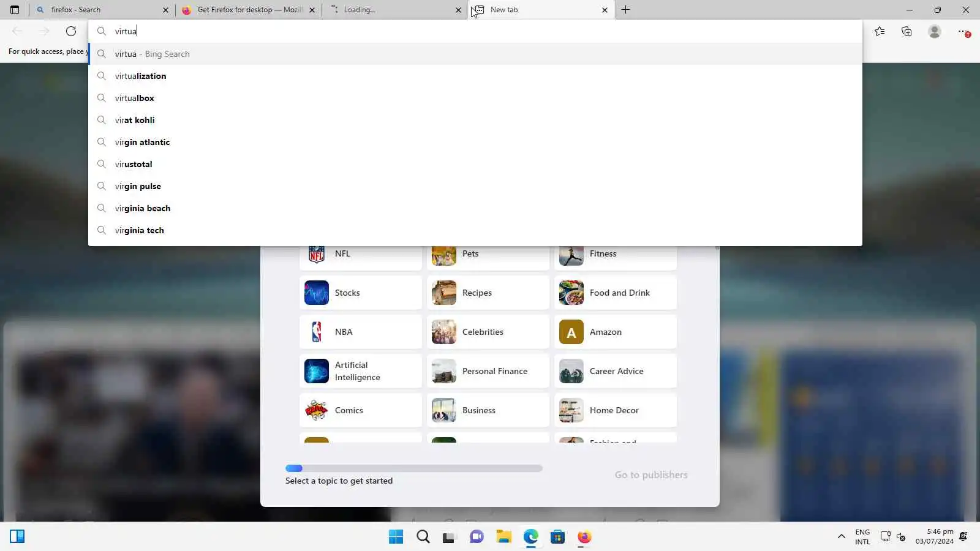
Task: Select the Comics topic card
Action: tap(361, 410)
